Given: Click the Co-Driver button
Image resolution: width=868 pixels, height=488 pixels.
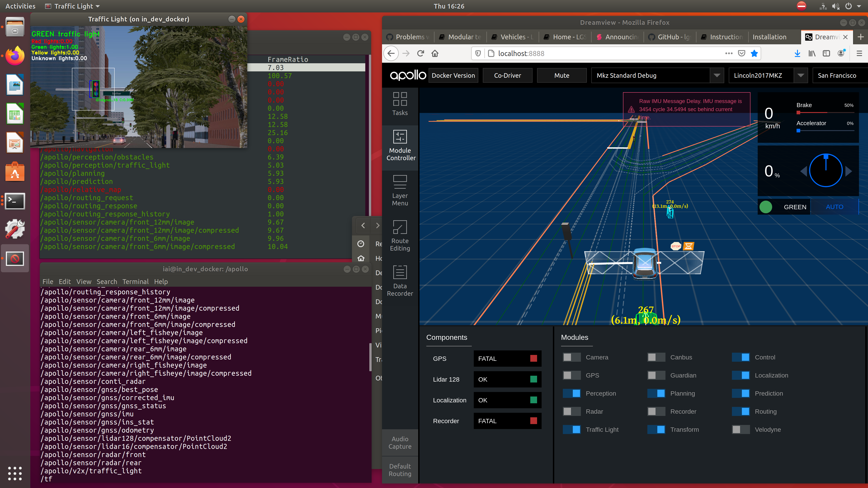Looking at the screenshot, I should pos(507,75).
